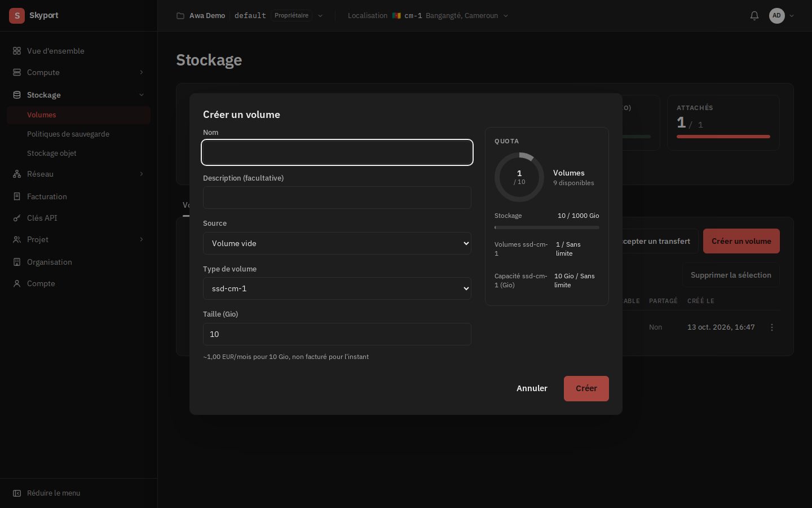
Task: Click the Compute server icon
Action: point(17,72)
